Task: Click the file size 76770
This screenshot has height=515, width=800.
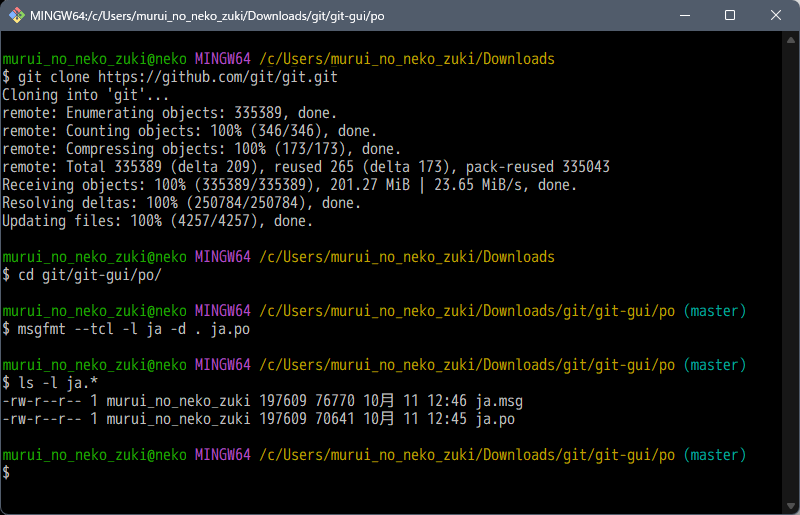Action: click(x=335, y=401)
